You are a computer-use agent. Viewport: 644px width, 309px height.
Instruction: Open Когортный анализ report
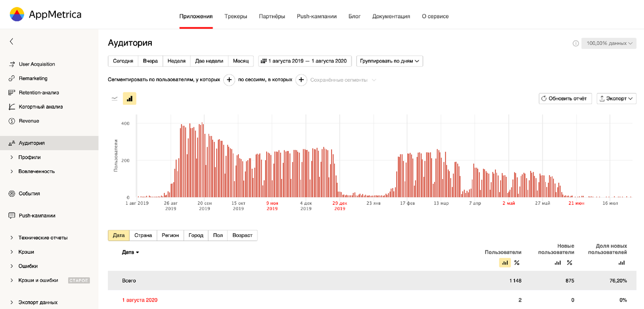coord(41,106)
